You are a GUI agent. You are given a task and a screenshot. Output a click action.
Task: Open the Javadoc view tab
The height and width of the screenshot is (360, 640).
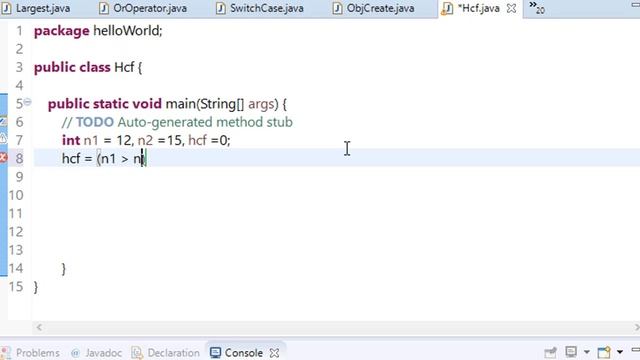pyautogui.click(x=103, y=353)
